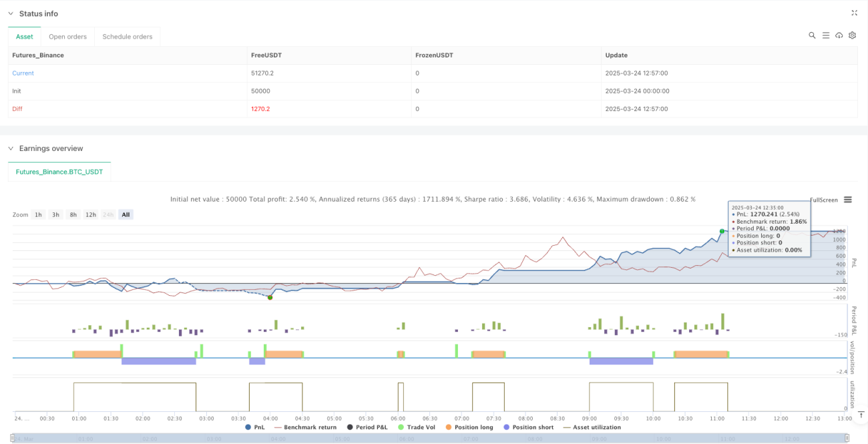Screen dimensions: 868x444
Task: Switch to the Open orders tab
Action: [67, 37]
